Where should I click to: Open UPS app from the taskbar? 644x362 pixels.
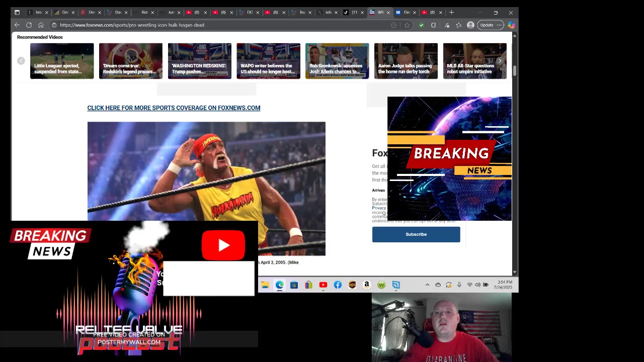click(x=352, y=285)
